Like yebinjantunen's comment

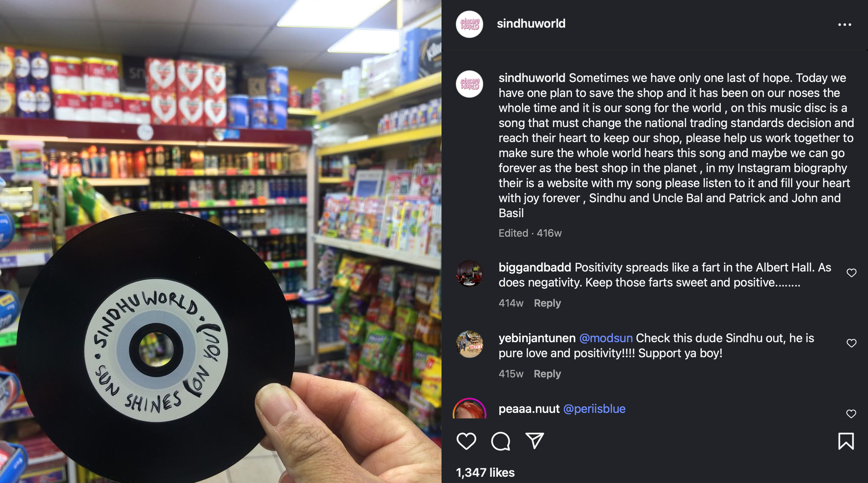pyautogui.click(x=851, y=343)
